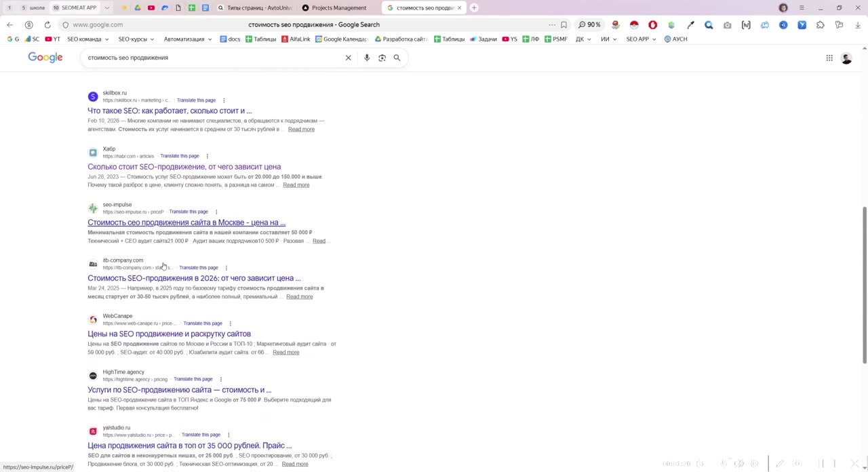Expand the SEO APP bookmarks folder

(x=641, y=39)
